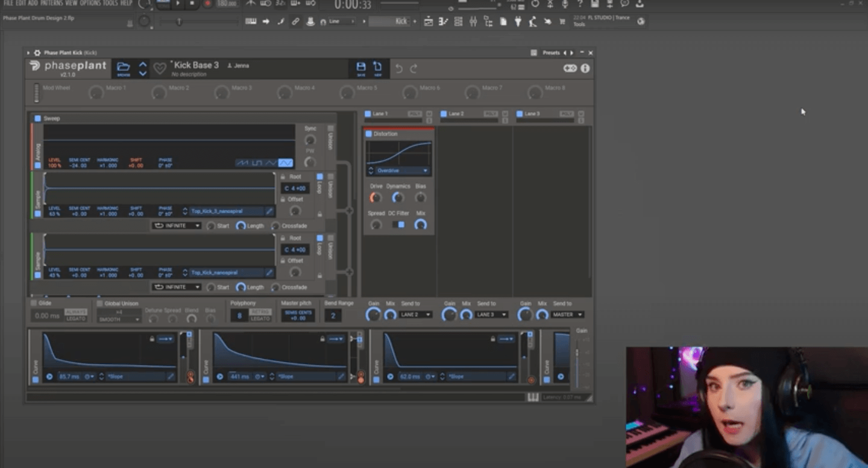
Task: Click the Presets button in plugin title bar
Action: (x=551, y=53)
